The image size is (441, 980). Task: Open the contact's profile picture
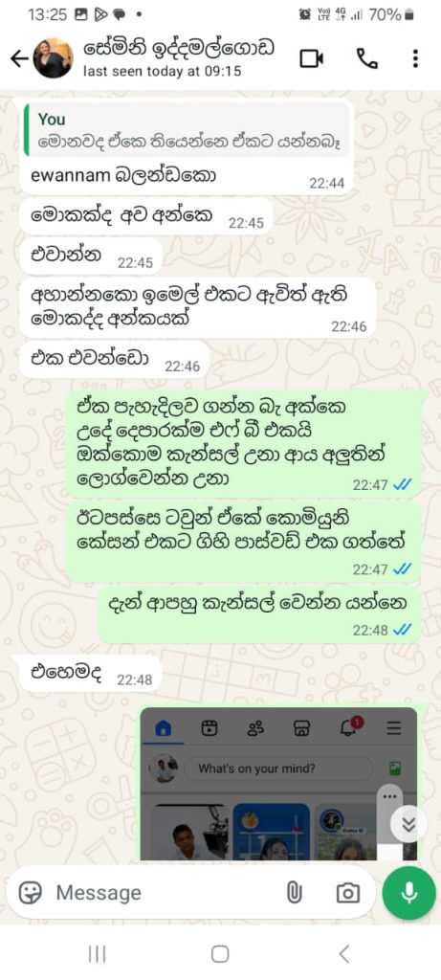(54, 58)
